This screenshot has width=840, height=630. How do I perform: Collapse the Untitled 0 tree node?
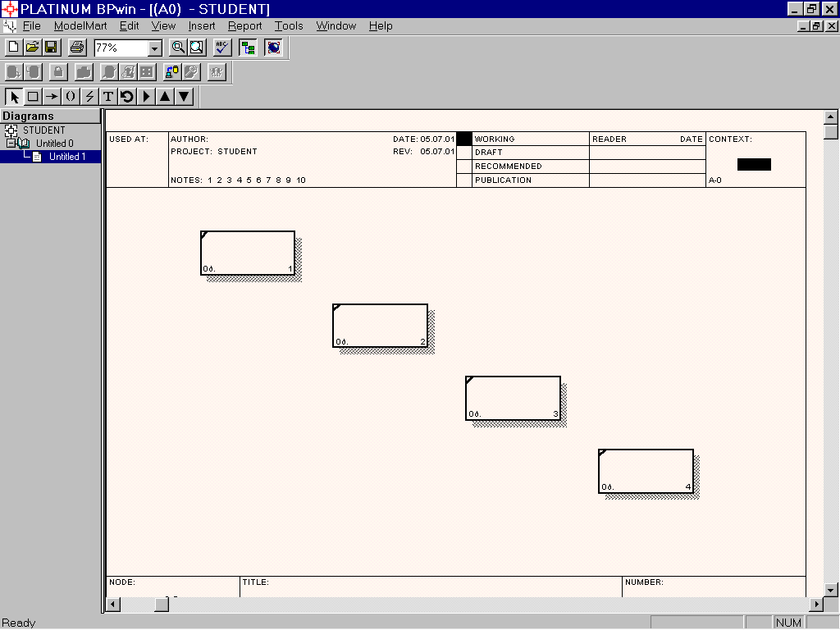(x=10, y=143)
